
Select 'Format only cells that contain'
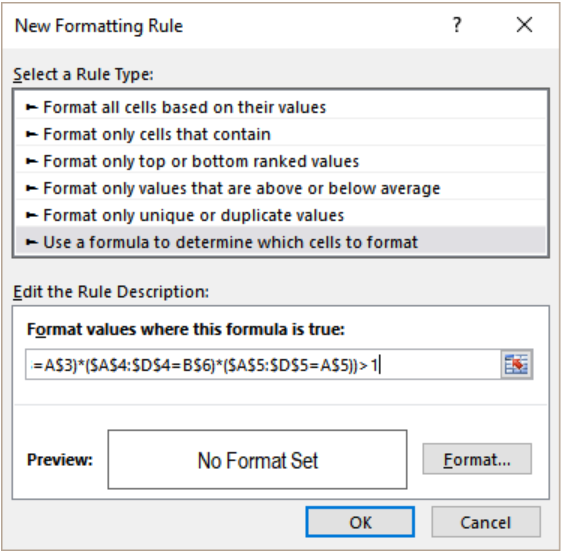tap(280, 134)
